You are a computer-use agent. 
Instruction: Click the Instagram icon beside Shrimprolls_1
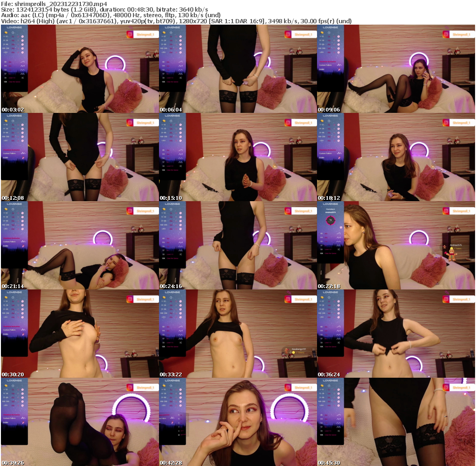pos(130,34)
